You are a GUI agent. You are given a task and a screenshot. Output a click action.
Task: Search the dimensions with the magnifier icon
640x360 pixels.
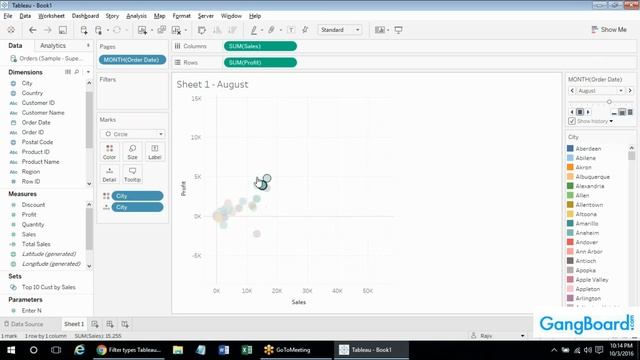77,72
